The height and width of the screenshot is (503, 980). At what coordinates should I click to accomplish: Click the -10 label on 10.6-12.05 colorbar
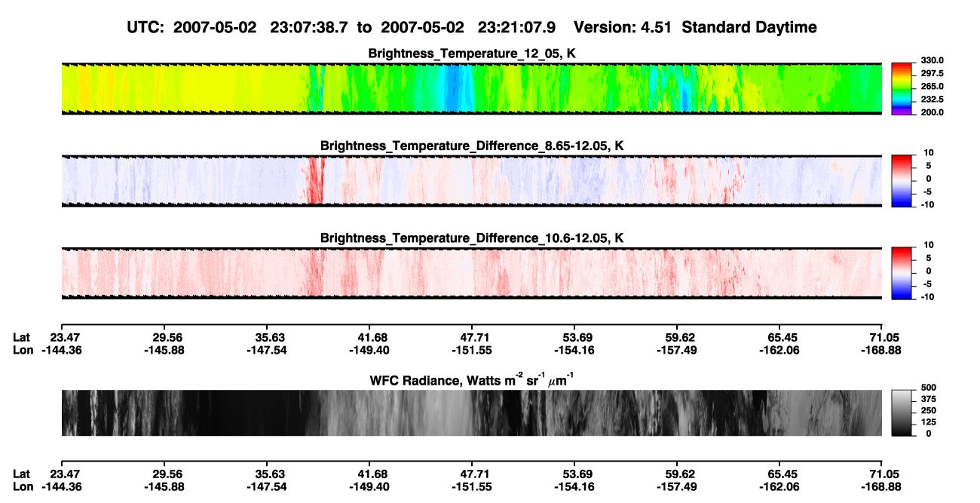[x=928, y=297]
